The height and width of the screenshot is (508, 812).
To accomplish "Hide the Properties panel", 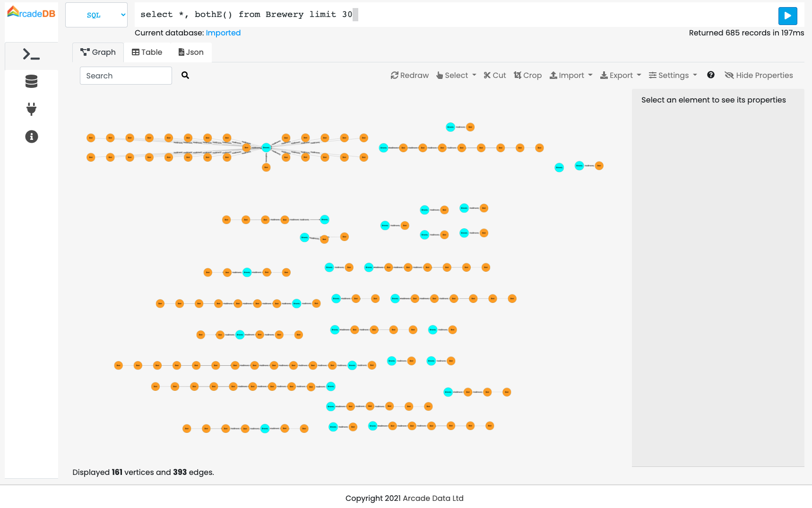I will click(x=759, y=75).
